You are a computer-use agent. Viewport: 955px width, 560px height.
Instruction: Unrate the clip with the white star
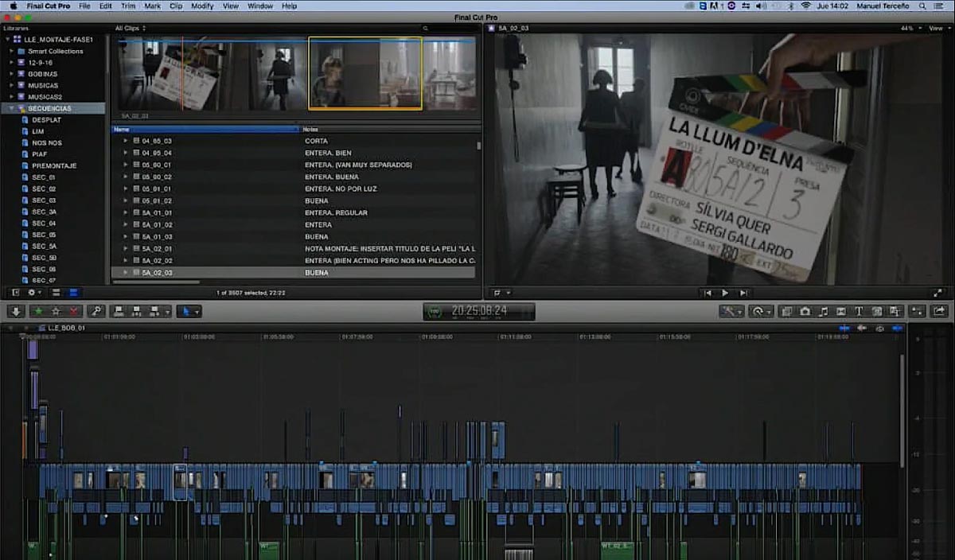coord(56,311)
